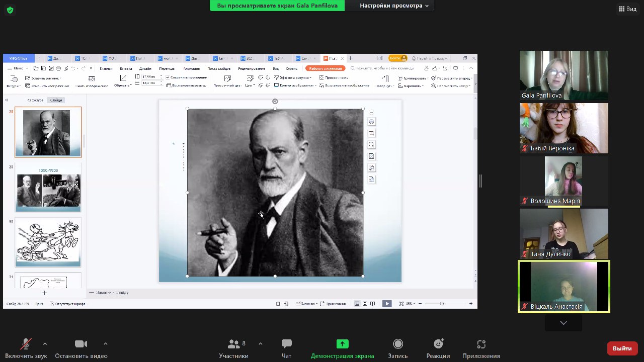Open the Показ слайдов ribbon tab

point(219,68)
